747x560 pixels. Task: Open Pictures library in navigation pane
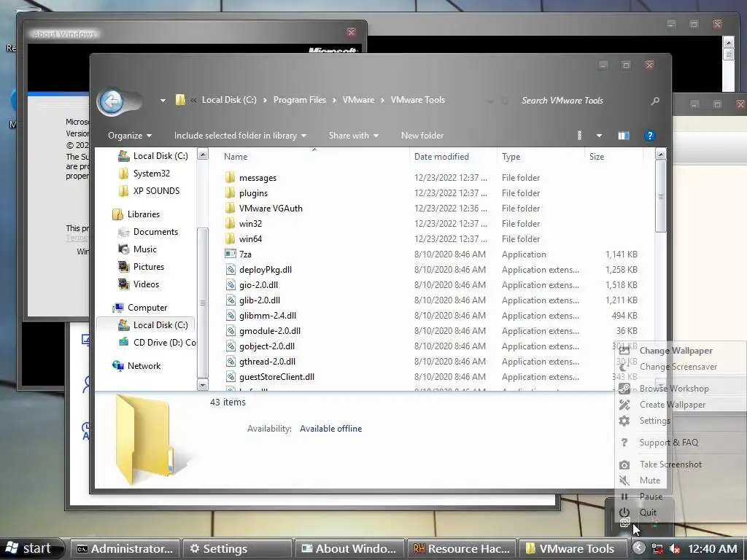(148, 267)
